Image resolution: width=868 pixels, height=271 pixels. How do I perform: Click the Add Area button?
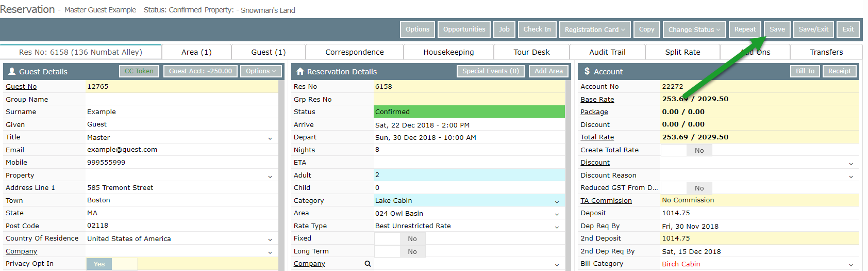[x=548, y=71]
